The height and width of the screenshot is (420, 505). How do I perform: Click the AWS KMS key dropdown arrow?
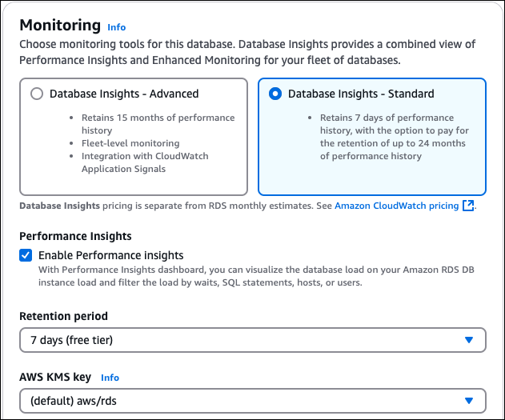click(469, 402)
